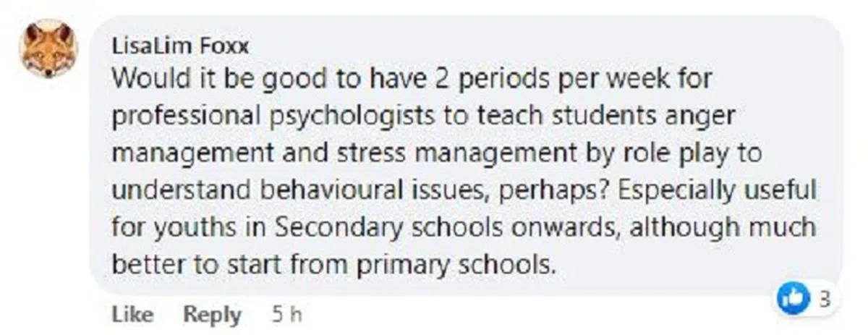Viewport: 868px width, 335px height.
Task: Like LisaLim Foxx's comment
Action: [133, 314]
